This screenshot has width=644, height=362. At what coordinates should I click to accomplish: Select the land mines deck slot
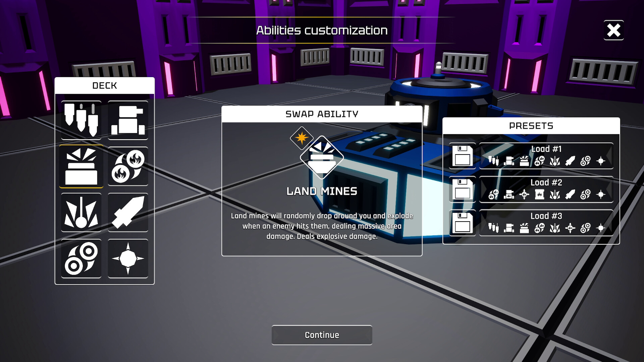pyautogui.click(x=81, y=166)
